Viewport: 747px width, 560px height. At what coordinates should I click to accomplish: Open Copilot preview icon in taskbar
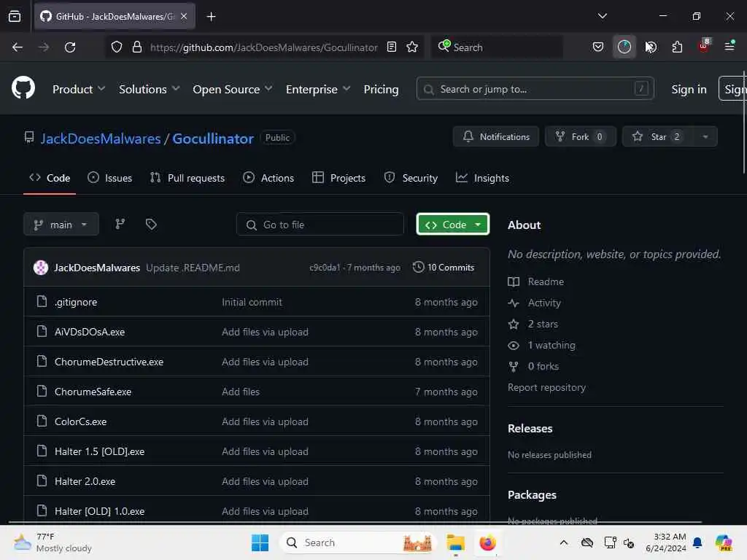click(x=724, y=542)
